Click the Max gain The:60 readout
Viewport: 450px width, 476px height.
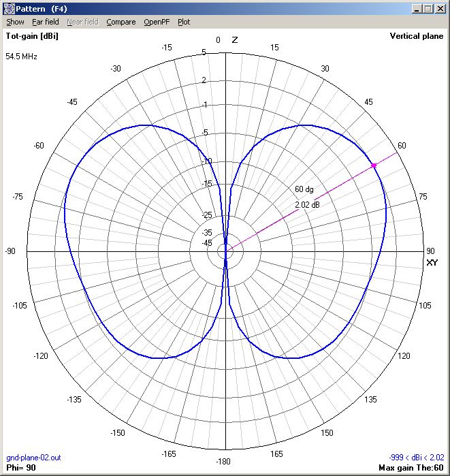tap(411, 468)
